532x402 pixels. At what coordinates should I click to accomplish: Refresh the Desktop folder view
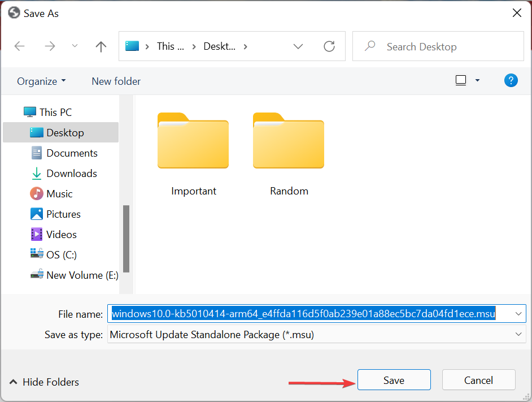pyautogui.click(x=329, y=46)
